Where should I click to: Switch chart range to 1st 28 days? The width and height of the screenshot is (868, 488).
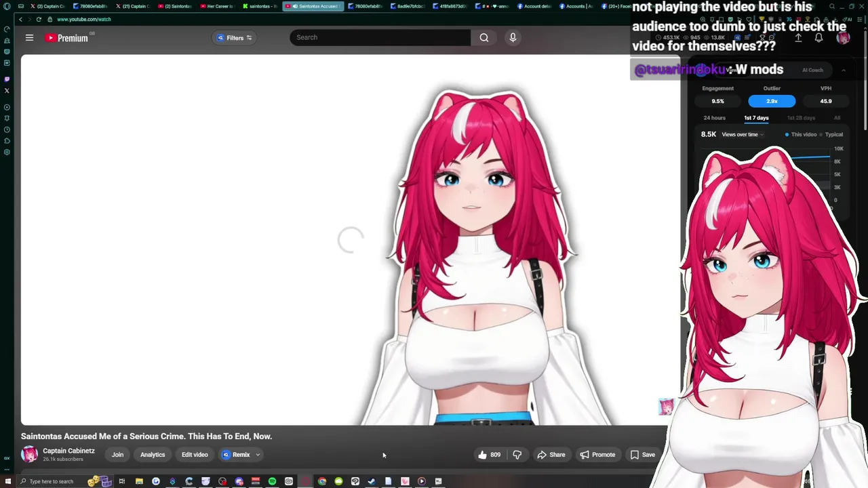point(801,118)
